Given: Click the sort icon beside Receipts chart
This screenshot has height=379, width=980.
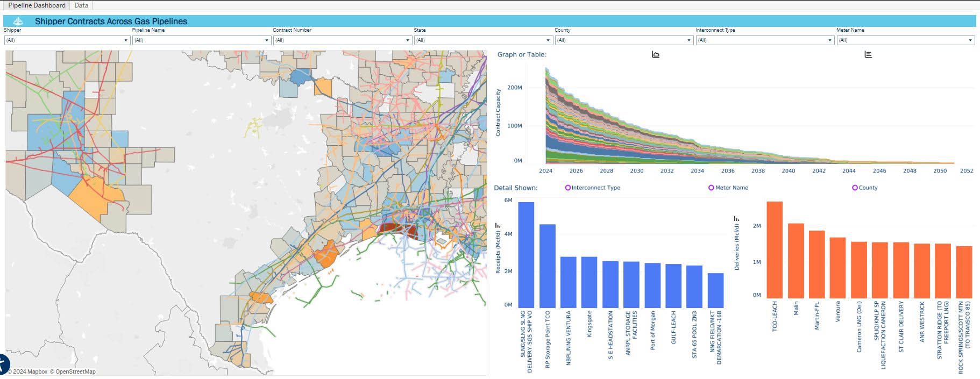Looking at the screenshot, I should [x=498, y=225].
